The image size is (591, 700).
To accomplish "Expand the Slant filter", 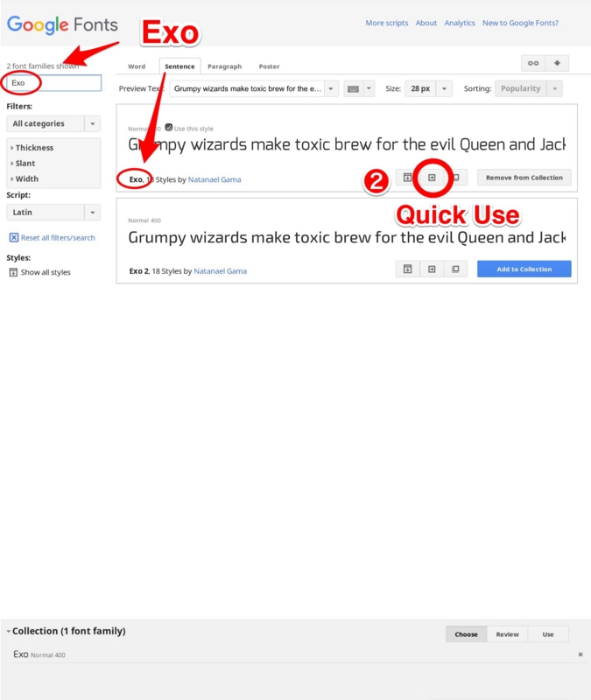I will point(23,164).
